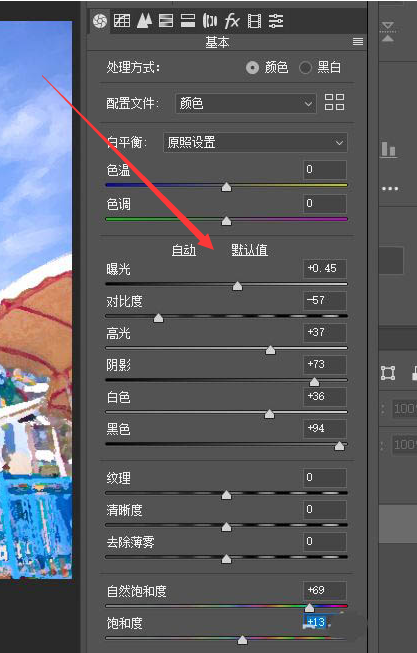Click the 对比度 value field showing -57
This screenshot has width=417, height=653.
coord(325,300)
